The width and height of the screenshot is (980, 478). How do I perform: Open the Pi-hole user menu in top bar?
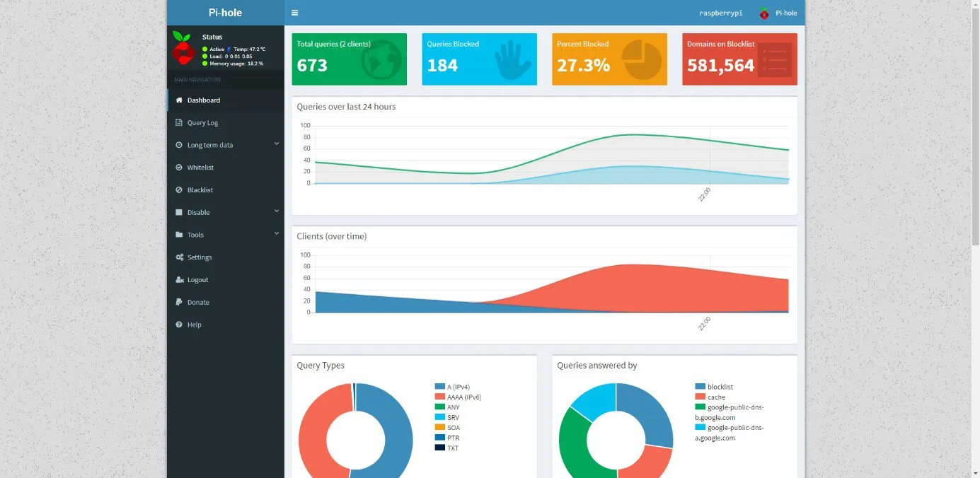tap(778, 13)
